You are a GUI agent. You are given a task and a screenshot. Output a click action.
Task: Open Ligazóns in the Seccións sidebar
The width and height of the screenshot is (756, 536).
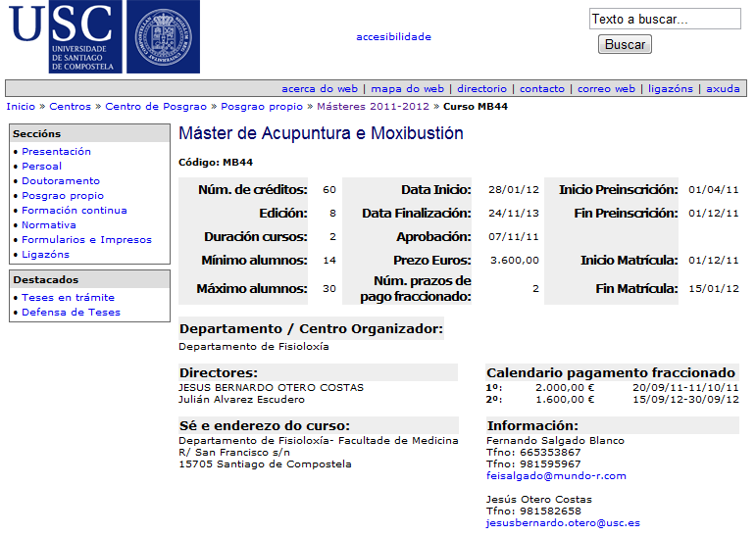[x=45, y=255]
